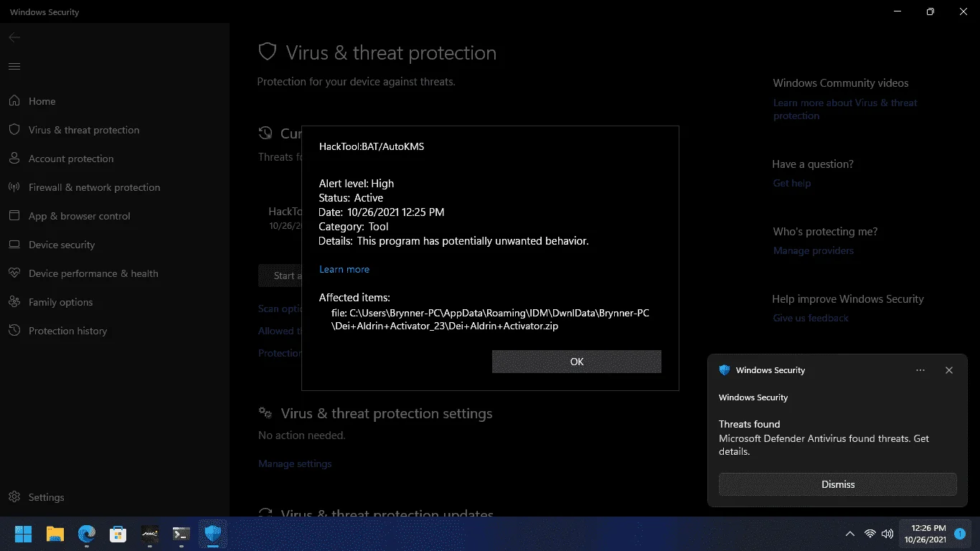980x551 pixels.
Task: Click the Family options people icon
Action: (14, 302)
